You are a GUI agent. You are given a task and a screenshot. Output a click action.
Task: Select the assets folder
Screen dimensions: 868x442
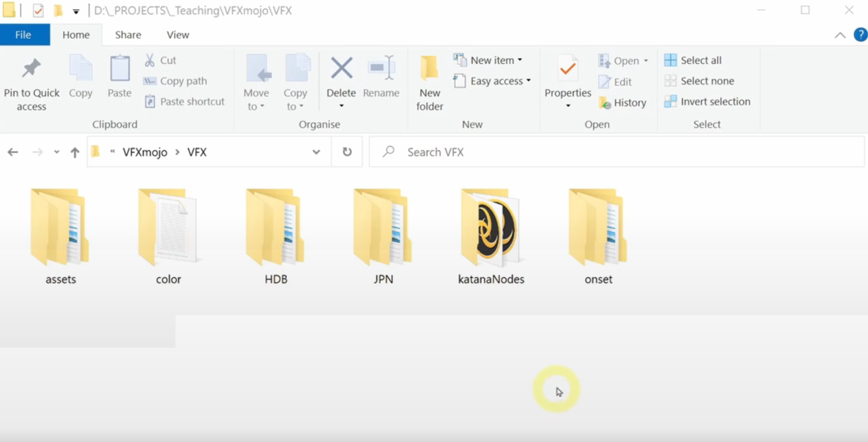coord(60,237)
